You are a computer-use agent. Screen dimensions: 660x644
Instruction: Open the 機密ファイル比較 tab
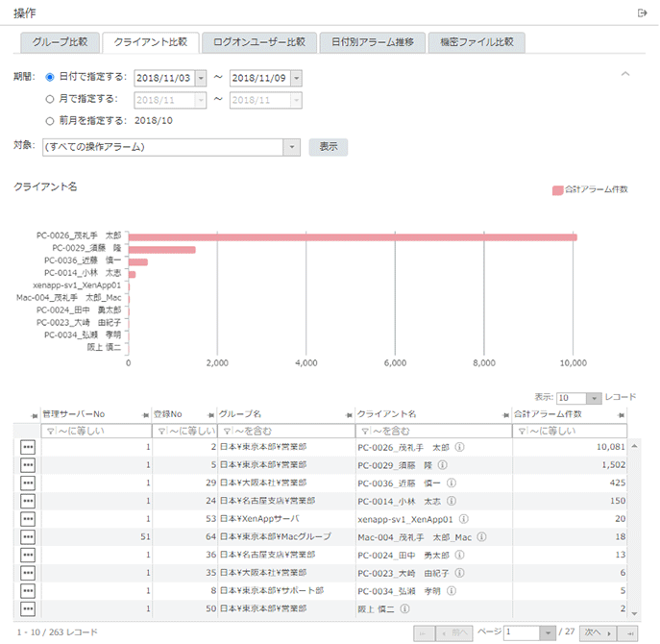(x=477, y=42)
